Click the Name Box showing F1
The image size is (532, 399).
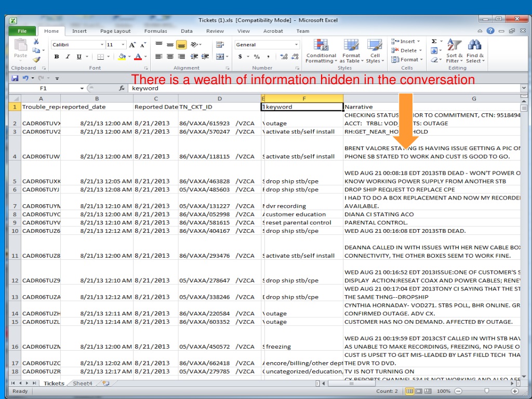pos(44,88)
